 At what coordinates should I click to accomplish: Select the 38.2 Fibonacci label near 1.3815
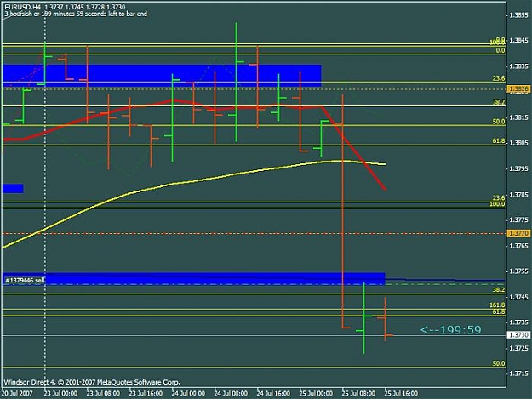coord(499,102)
